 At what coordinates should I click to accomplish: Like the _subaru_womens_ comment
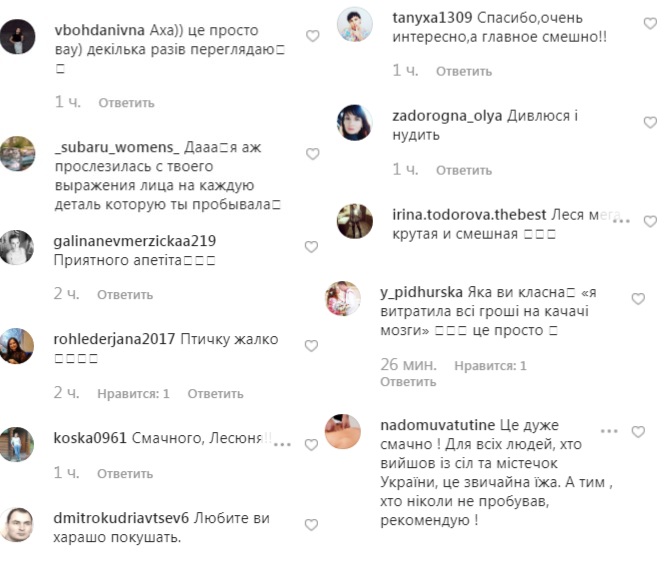[313, 154]
